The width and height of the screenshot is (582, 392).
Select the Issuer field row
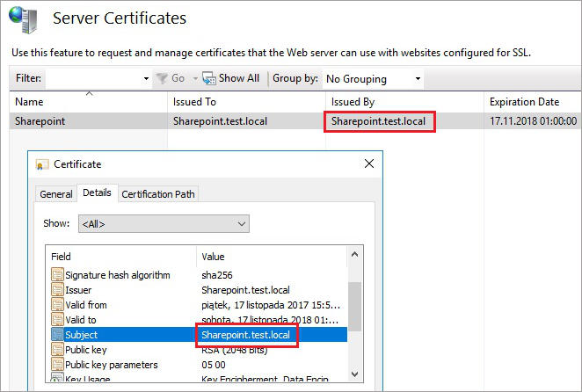click(197, 290)
